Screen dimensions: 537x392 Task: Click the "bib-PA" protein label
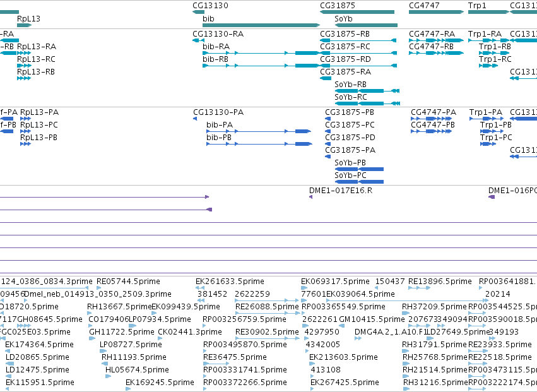220,125
